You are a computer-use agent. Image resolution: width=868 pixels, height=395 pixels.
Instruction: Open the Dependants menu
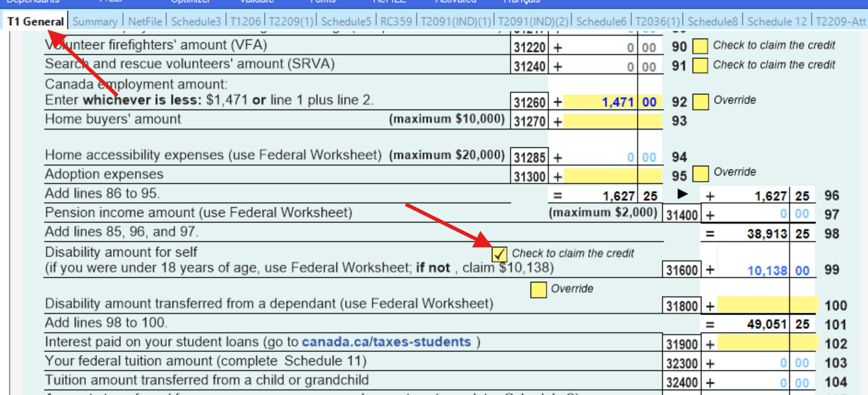click(34, 2)
